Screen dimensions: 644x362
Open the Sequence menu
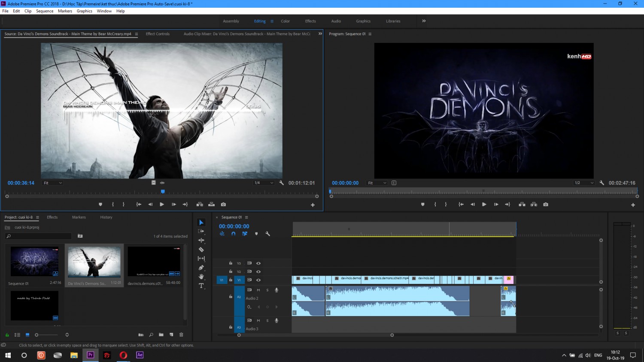click(45, 11)
